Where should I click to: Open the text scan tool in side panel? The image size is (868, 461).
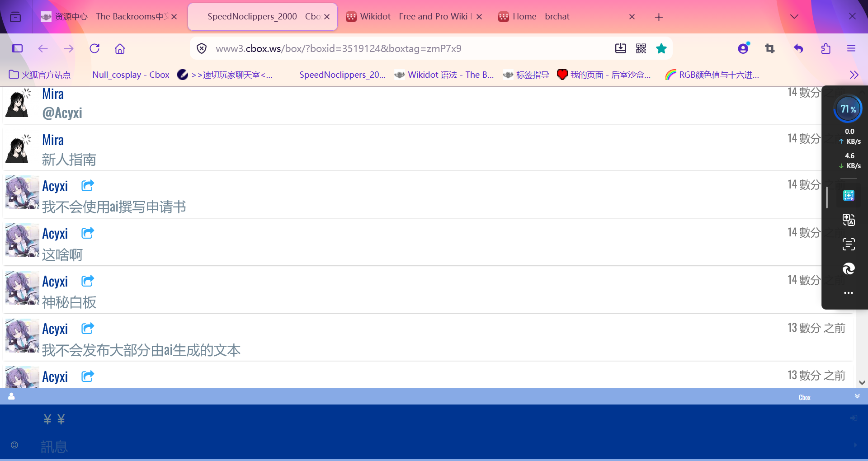(849, 244)
